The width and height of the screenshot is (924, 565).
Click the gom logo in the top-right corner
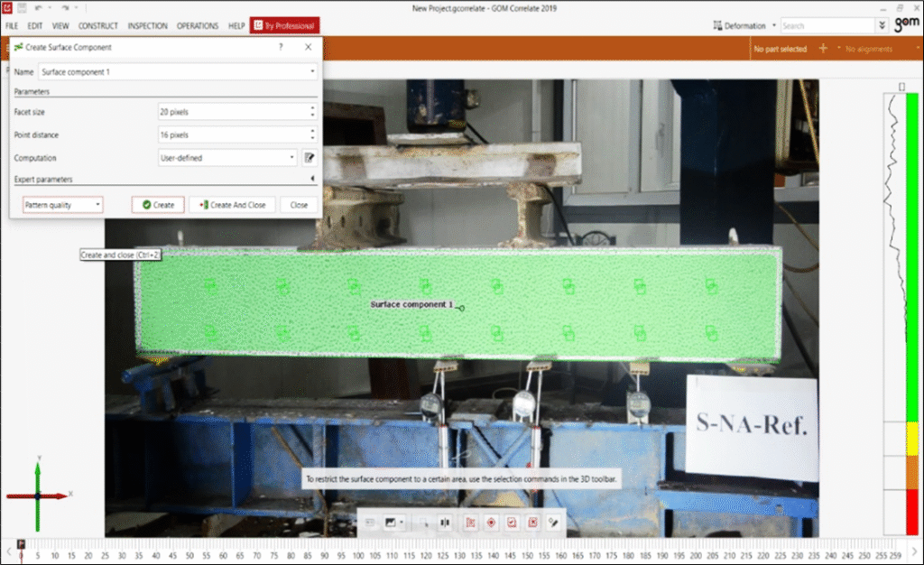(x=906, y=24)
